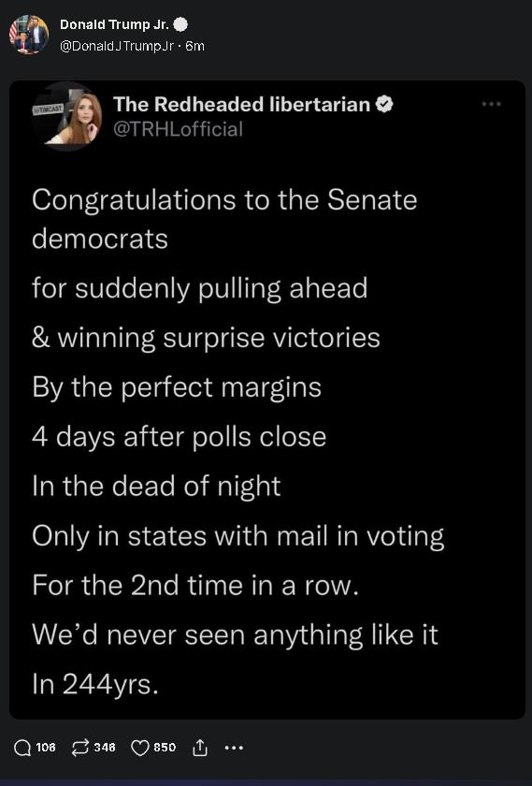Click the verified checkmark beside Redheaded libertarian
Viewport: 532px width, 786px height.
pos(384,104)
